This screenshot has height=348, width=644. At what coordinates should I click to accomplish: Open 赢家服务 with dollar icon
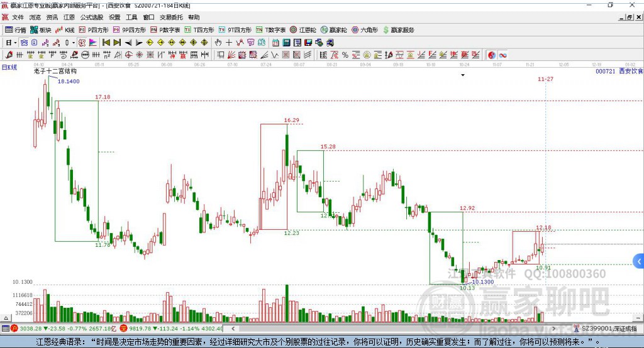click(398, 30)
